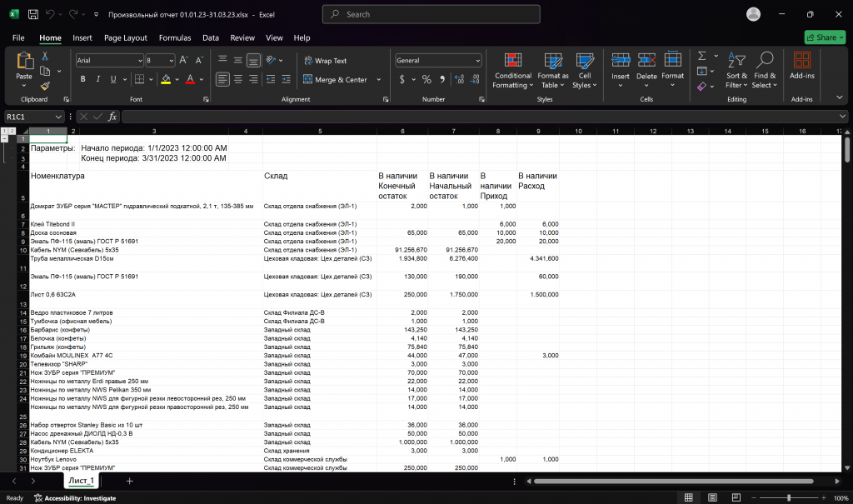Select Normal view in status bar
Image resolution: width=853 pixels, height=504 pixels.
point(689,497)
